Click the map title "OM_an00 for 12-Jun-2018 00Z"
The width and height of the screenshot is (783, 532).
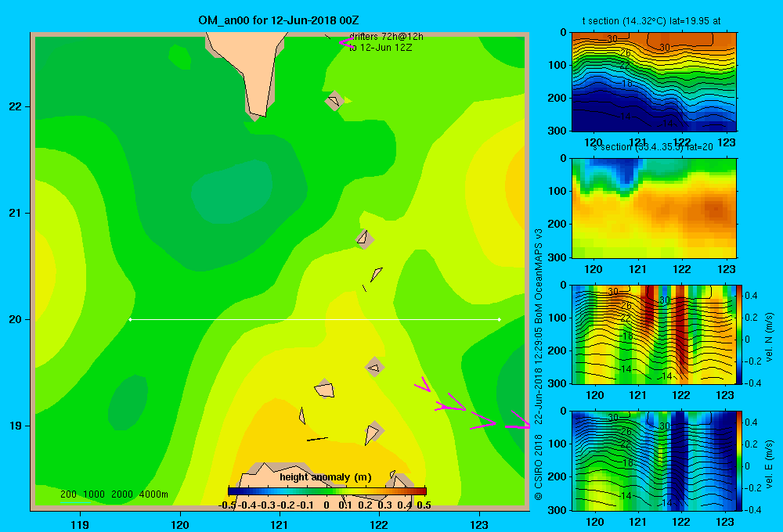279,20
